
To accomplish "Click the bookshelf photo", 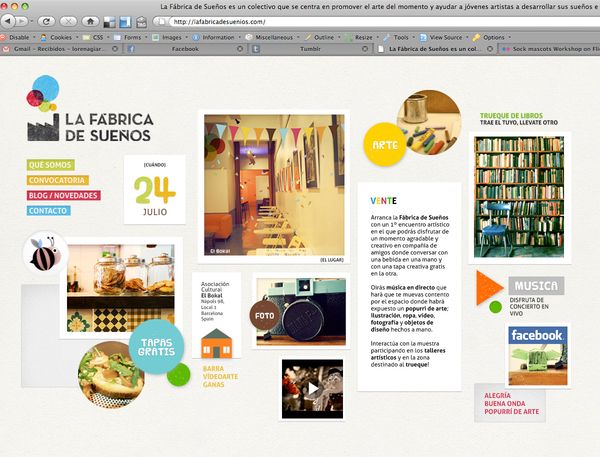I will pos(519,197).
